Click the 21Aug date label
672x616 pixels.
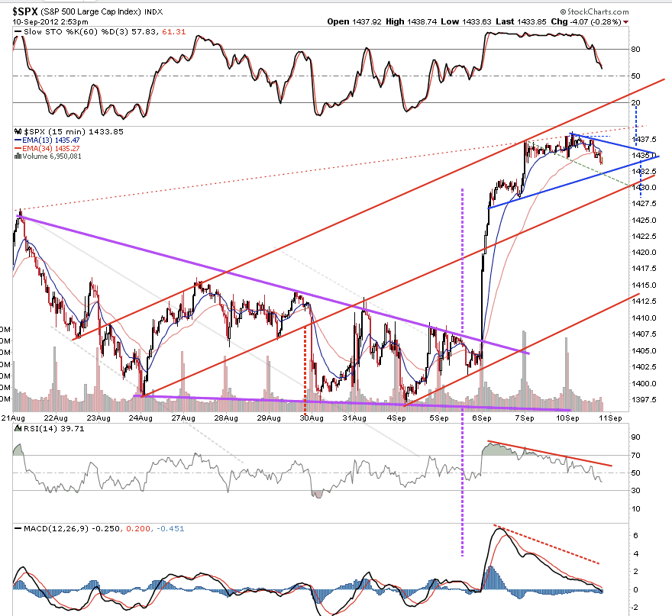[13, 418]
